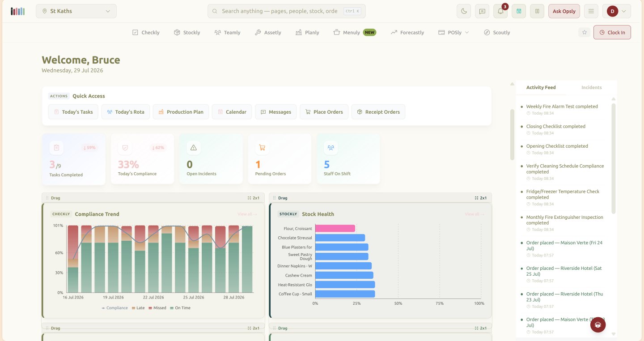Switch to the Incidents tab

click(x=591, y=87)
